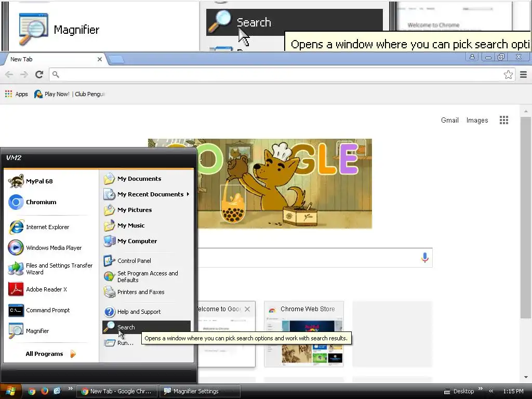The height and width of the screenshot is (399, 532).
Task: Switch to Magnifier Settings taskbar button
Action: [200, 391]
